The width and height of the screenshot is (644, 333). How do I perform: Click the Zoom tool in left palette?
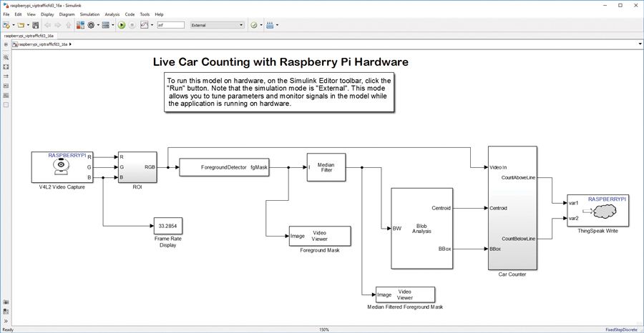click(6, 56)
